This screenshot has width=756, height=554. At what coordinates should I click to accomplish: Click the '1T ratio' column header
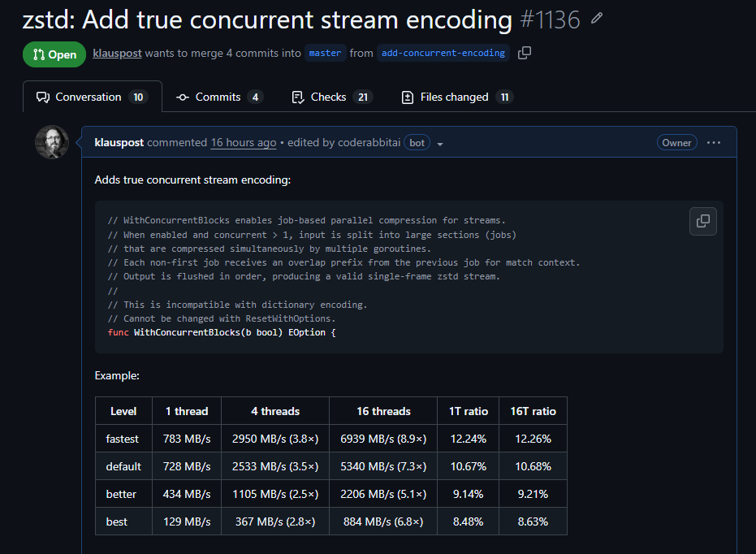(x=469, y=411)
